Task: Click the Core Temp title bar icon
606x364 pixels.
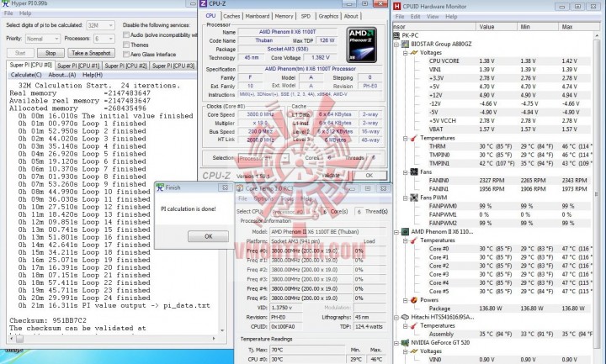Action: coord(240,188)
